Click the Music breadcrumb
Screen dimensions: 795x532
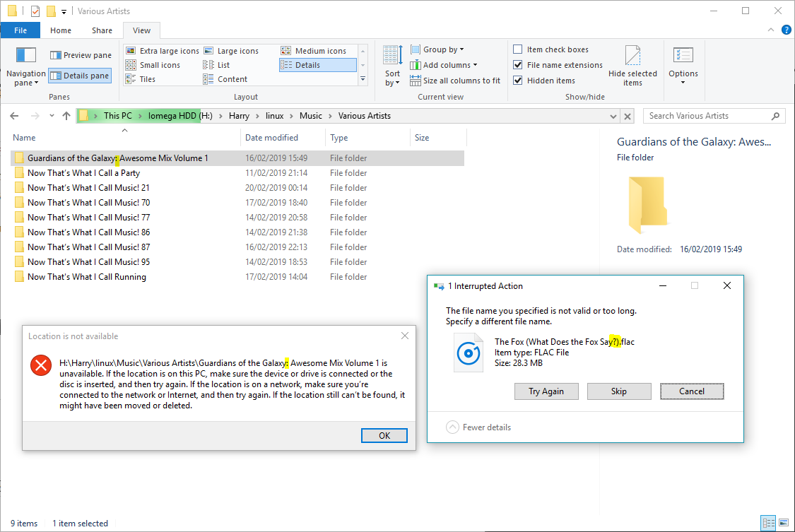pos(310,116)
